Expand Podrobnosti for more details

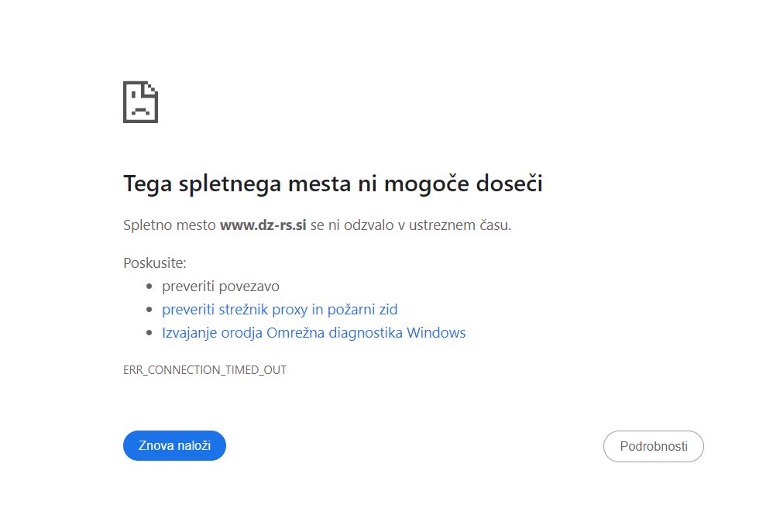click(653, 446)
